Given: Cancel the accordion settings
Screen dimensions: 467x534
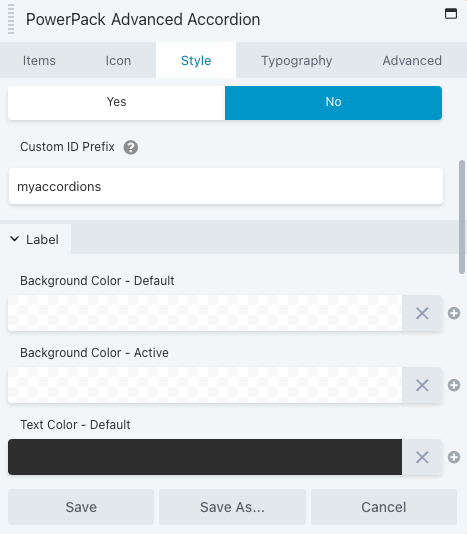Looking at the screenshot, I should 384,507.
